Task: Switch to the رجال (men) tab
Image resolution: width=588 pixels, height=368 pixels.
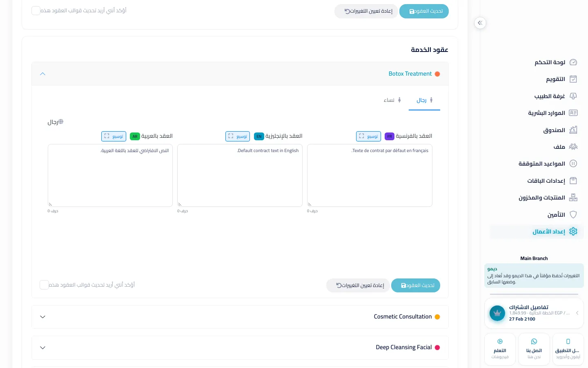Action: (425, 100)
